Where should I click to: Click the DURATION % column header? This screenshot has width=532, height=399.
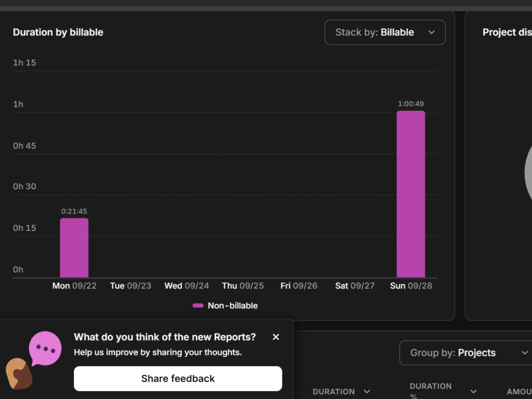click(430, 391)
